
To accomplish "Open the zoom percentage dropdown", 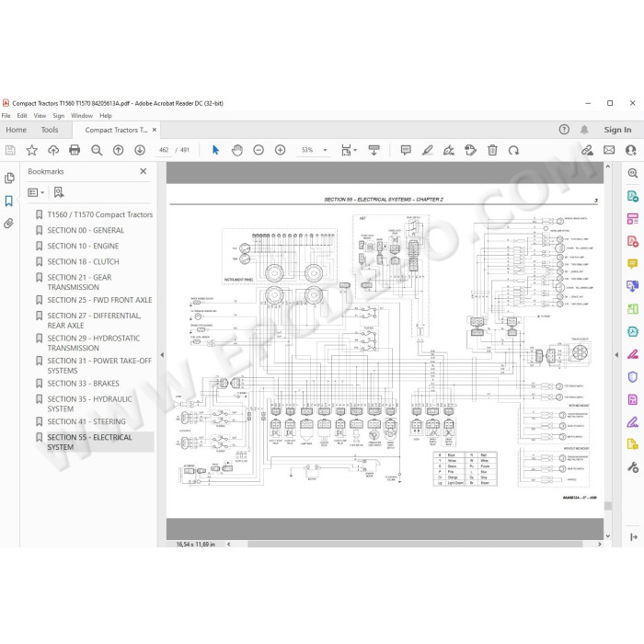I will (x=326, y=150).
